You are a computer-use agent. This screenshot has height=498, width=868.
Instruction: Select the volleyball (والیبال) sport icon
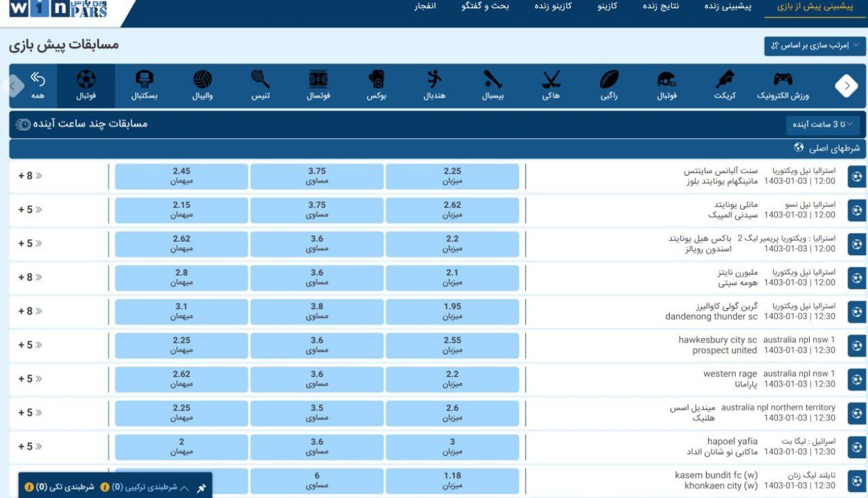pos(202,80)
